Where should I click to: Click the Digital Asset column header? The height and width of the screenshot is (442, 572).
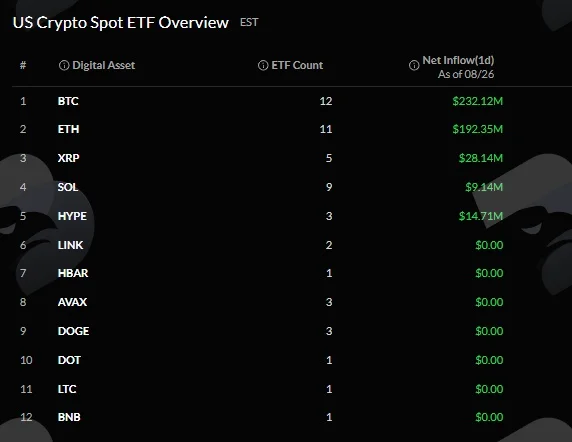pyautogui.click(x=104, y=65)
